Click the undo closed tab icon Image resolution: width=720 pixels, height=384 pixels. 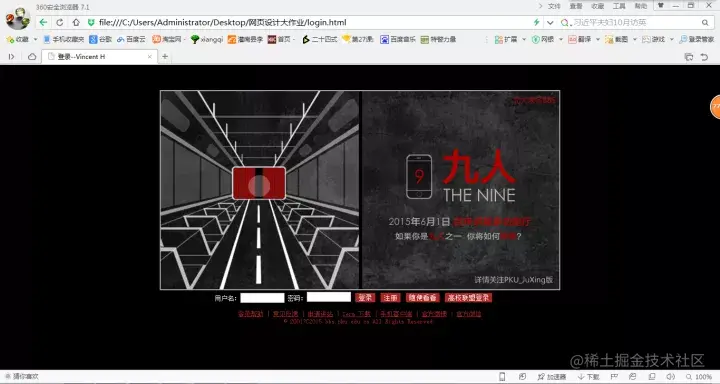[x=704, y=56]
